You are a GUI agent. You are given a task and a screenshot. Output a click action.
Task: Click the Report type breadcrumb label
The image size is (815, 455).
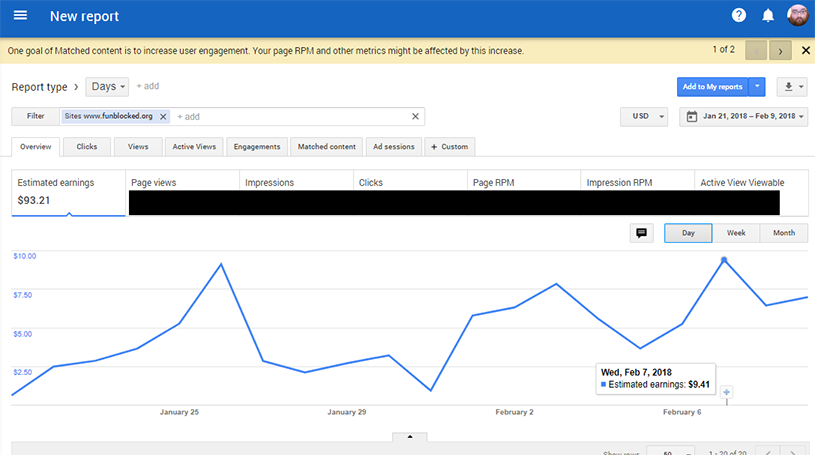pos(40,87)
